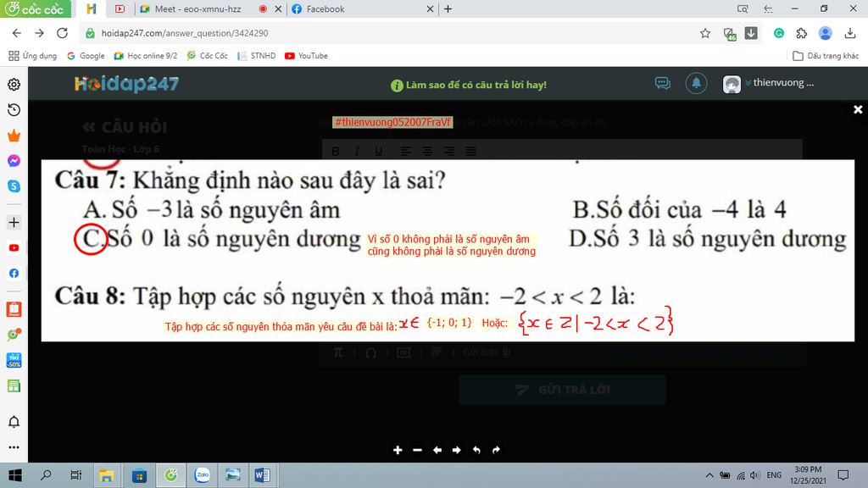Bookmark this page with the star icon

click(x=704, y=33)
